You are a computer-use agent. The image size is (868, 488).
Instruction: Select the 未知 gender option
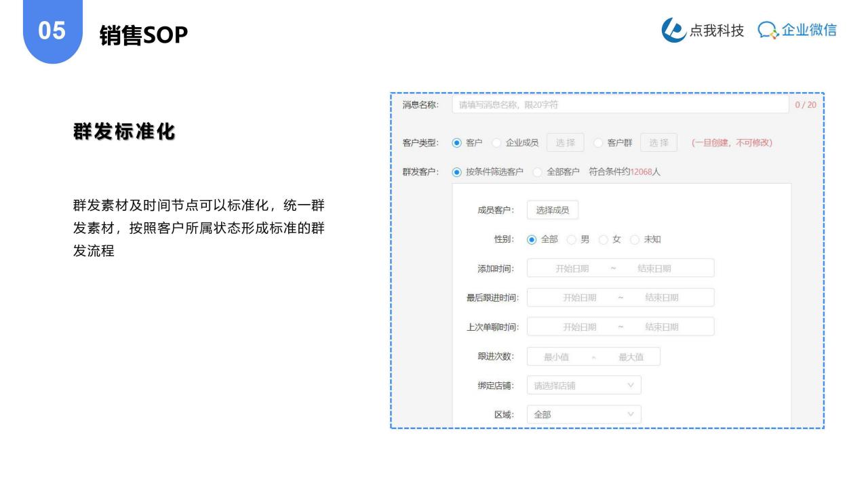coord(635,239)
